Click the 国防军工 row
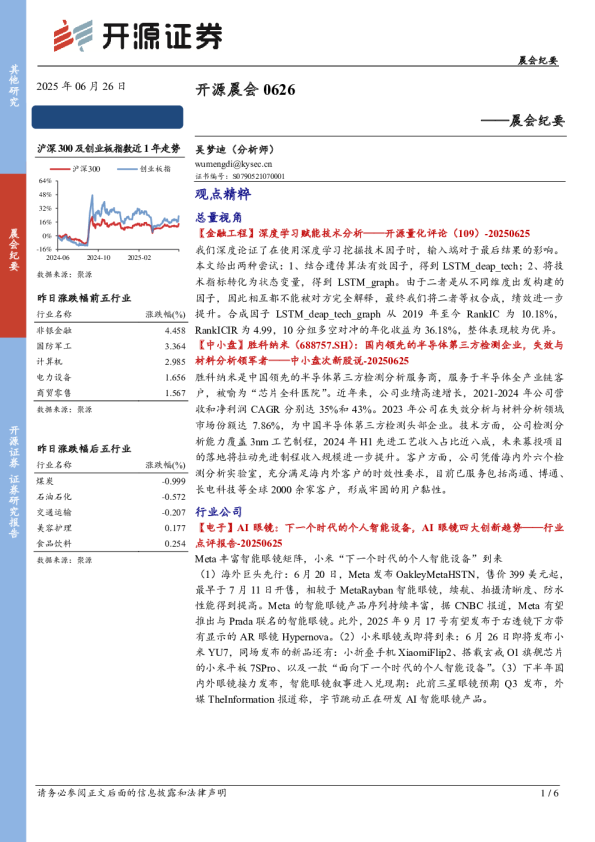 click(x=111, y=346)
